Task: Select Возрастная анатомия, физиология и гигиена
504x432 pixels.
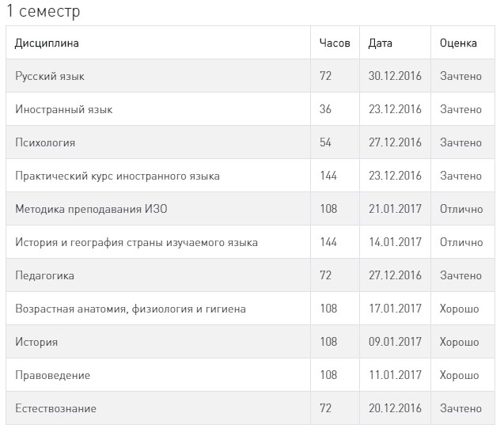Action: pos(131,309)
